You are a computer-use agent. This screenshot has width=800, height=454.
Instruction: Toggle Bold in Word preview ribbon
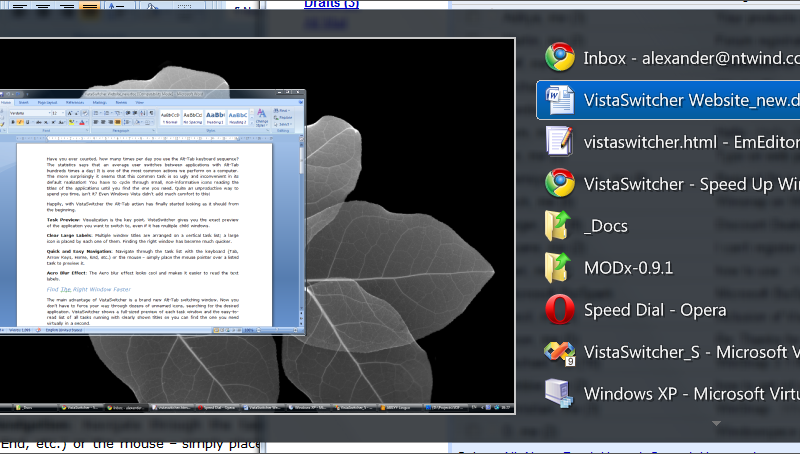(13, 122)
